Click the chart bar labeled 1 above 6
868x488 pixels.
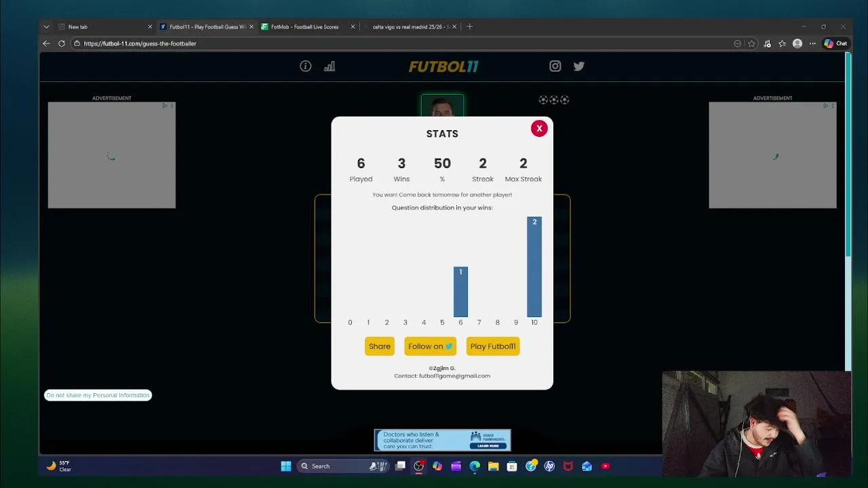pos(460,291)
